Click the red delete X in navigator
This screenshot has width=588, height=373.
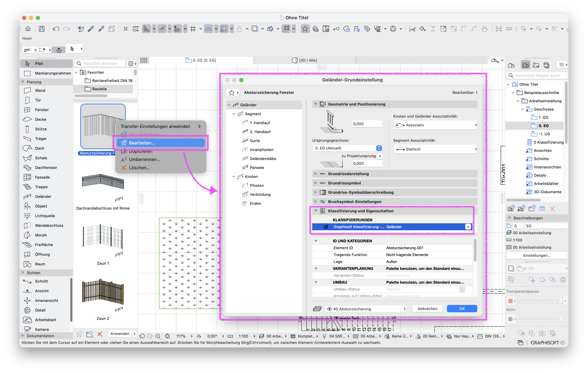(552, 209)
